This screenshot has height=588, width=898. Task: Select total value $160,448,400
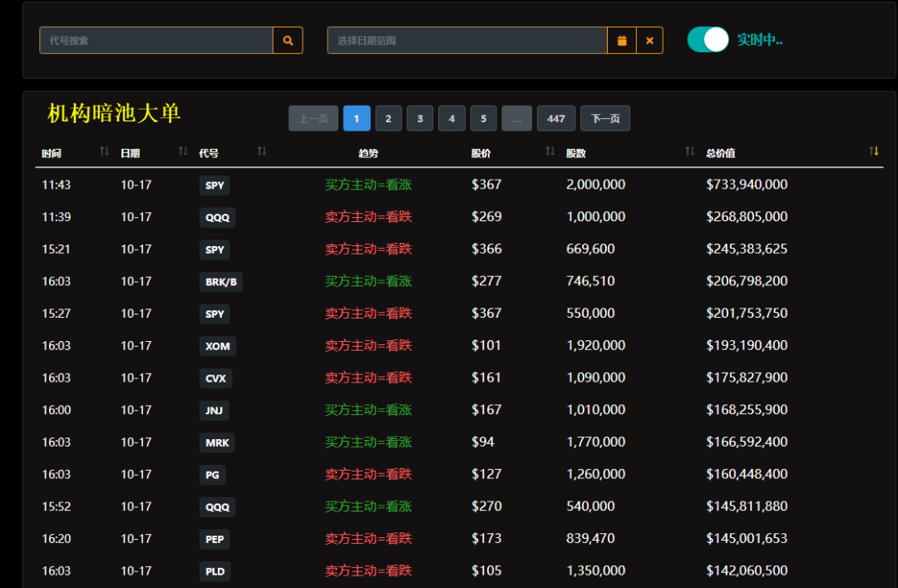pyautogui.click(x=747, y=474)
